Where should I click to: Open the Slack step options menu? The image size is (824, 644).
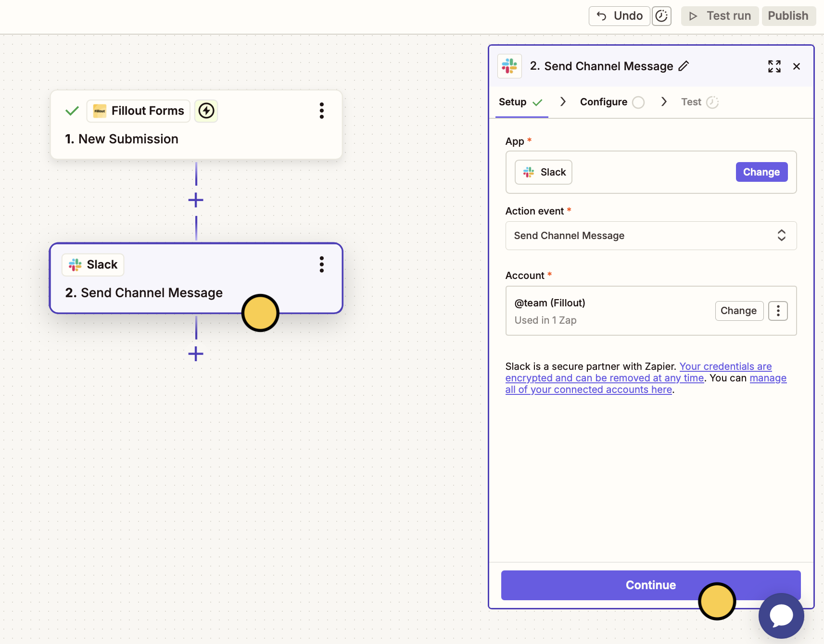coord(322,265)
